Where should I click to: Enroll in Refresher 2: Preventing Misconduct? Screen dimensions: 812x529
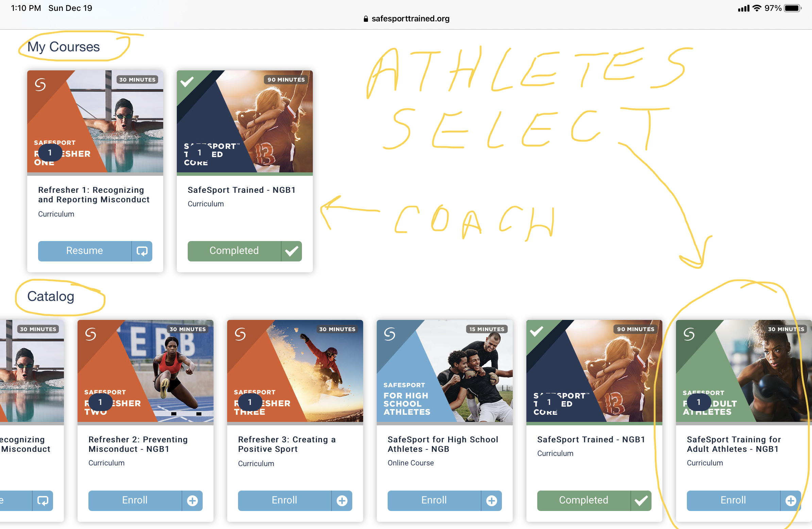135,501
